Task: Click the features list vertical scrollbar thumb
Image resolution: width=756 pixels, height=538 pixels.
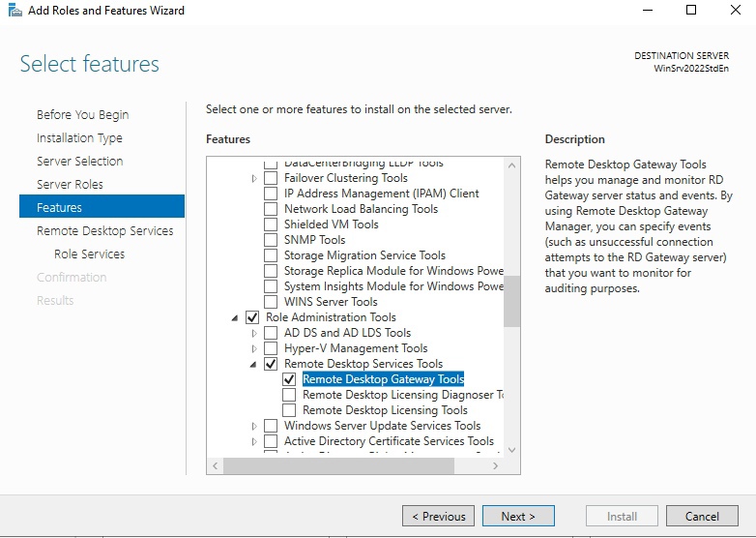Action: [x=511, y=300]
